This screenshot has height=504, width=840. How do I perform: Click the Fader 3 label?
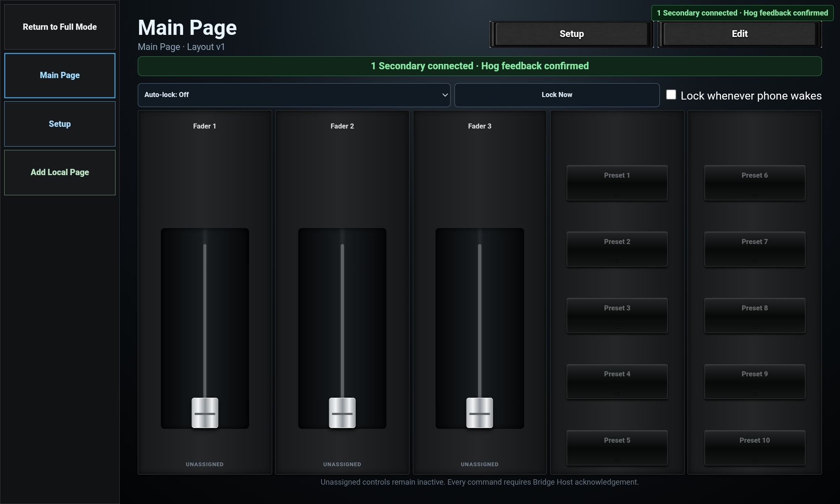[480, 126]
